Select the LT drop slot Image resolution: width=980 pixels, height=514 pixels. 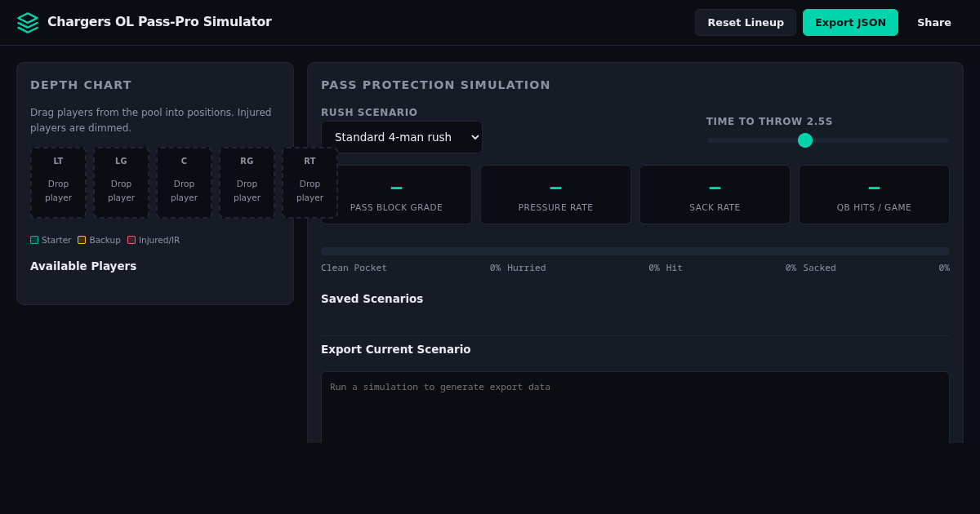58,183
